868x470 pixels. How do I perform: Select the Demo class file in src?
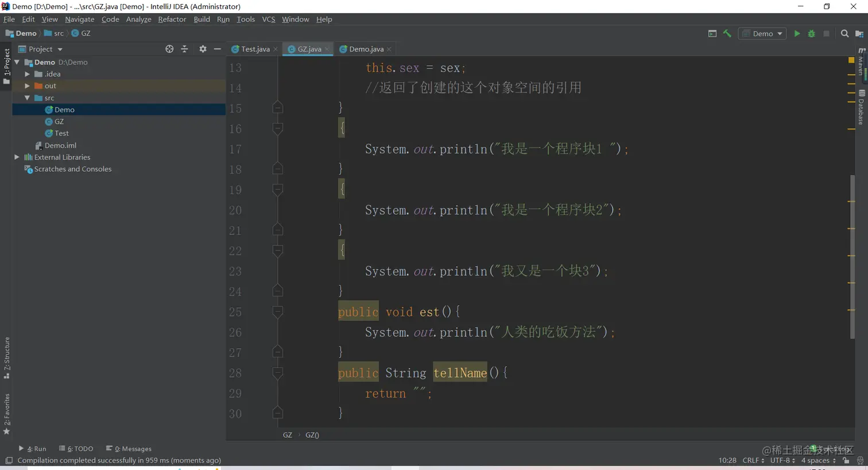119,110
